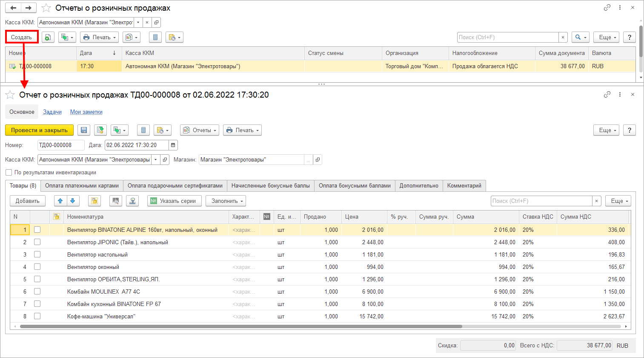Image resolution: width=644 pixels, height=358 pixels.
Task: Focus the goods table search field
Action: click(541, 201)
